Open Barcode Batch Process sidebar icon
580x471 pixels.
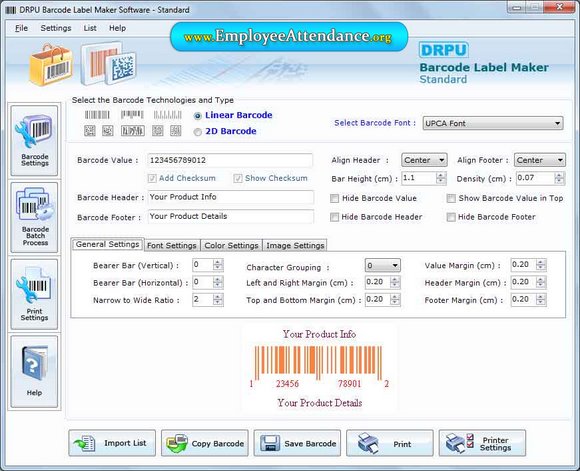34,217
